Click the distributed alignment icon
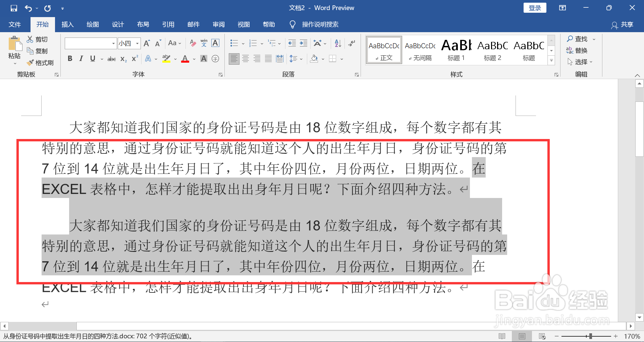Viewport: 644px width, 342px height. pyautogui.click(x=280, y=59)
